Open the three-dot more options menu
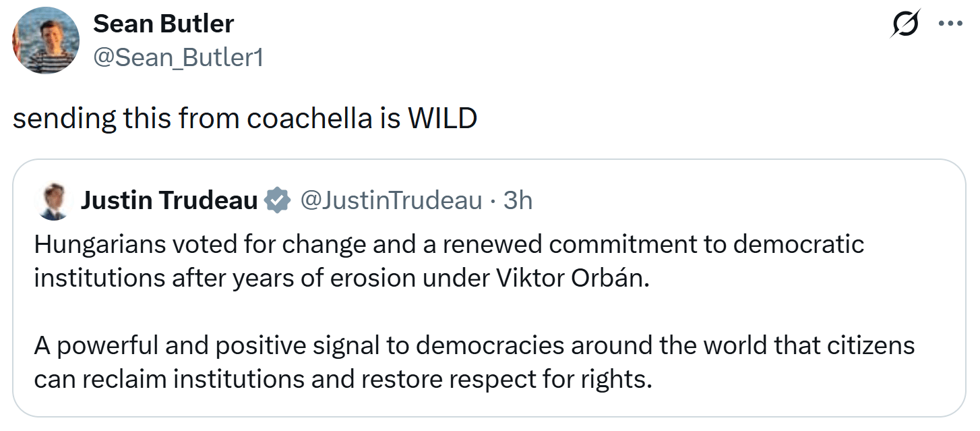 pyautogui.click(x=950, y=23)
